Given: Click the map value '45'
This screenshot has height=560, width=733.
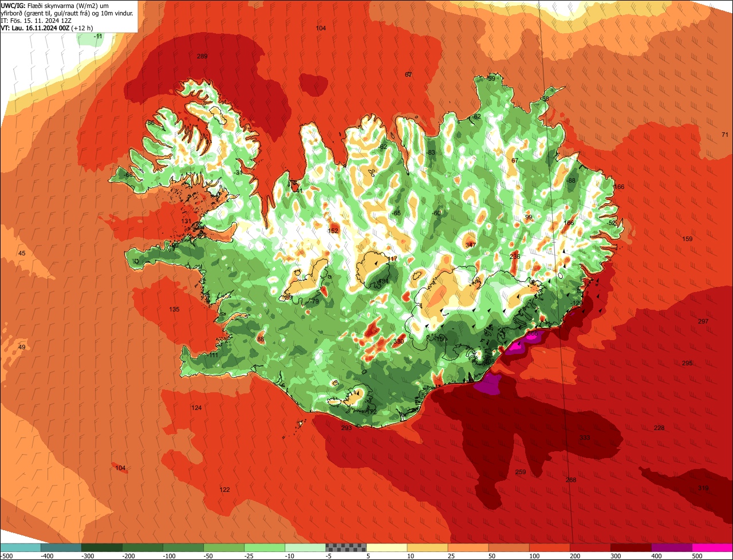Looking at the screenshot, I should click(x=22, y=253).
